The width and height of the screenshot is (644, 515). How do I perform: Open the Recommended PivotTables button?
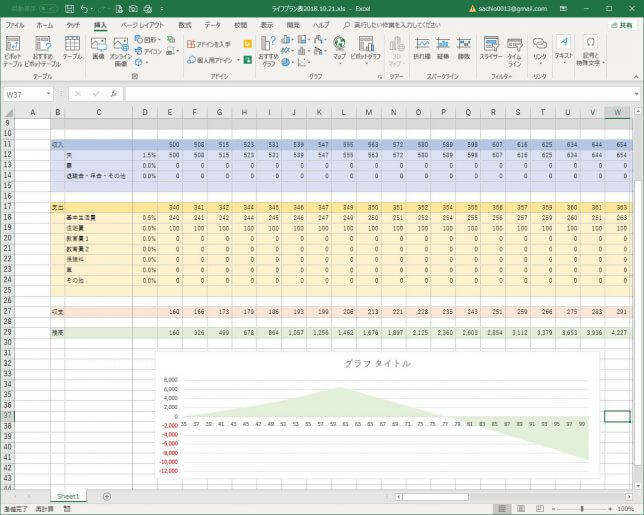click(42, 51)
